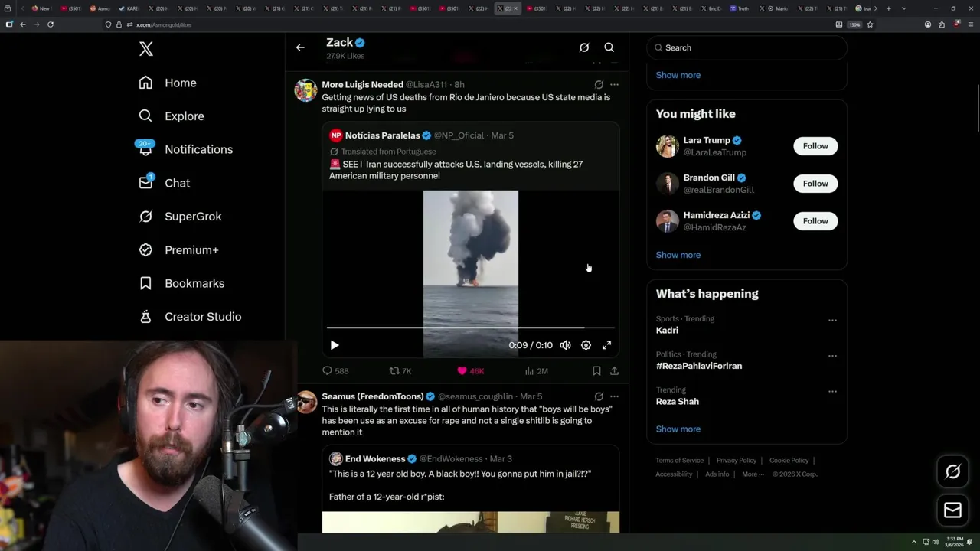Expand the video to fullscreen
The height and width of the screenshot is (551, 980).
click(606, 345)
